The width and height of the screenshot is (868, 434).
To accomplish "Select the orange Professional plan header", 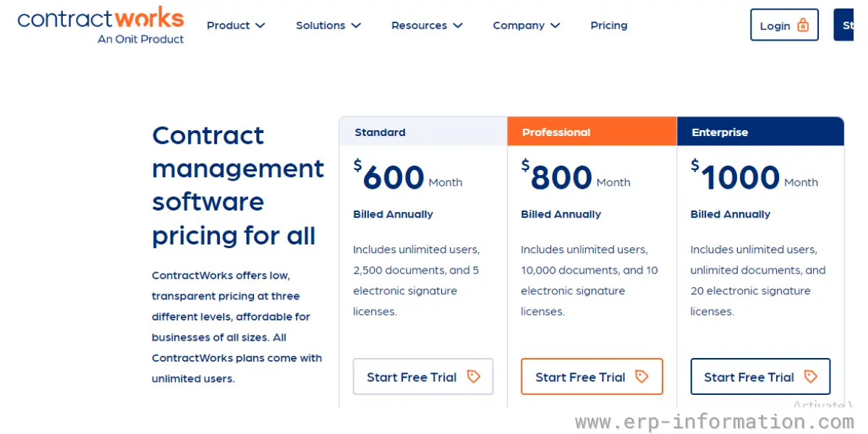I will click(592, 132).
